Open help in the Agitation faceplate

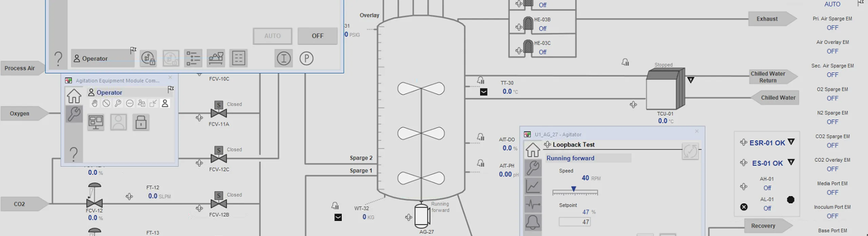(x=74, y=154)
